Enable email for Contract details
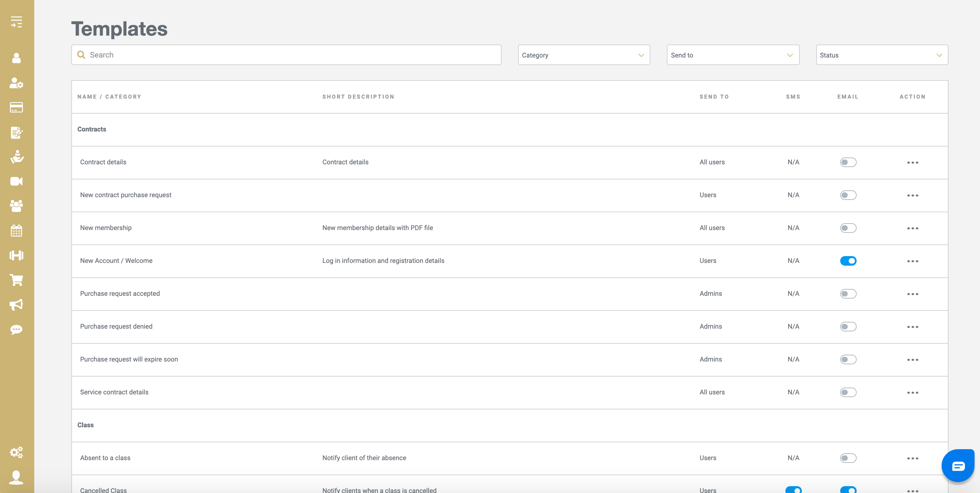Screen dimensions: 980x493 (848, 162)
